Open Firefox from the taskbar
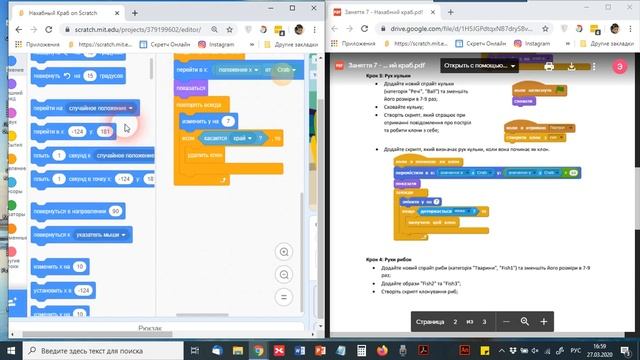The image size is (640, 360). tap(382, 351)
